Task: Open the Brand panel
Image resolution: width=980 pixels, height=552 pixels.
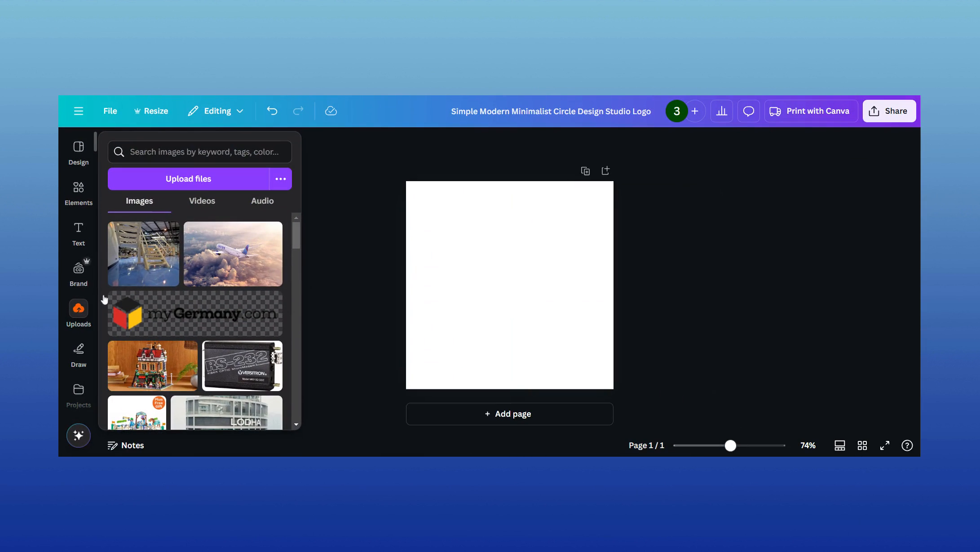Action: 78,273
